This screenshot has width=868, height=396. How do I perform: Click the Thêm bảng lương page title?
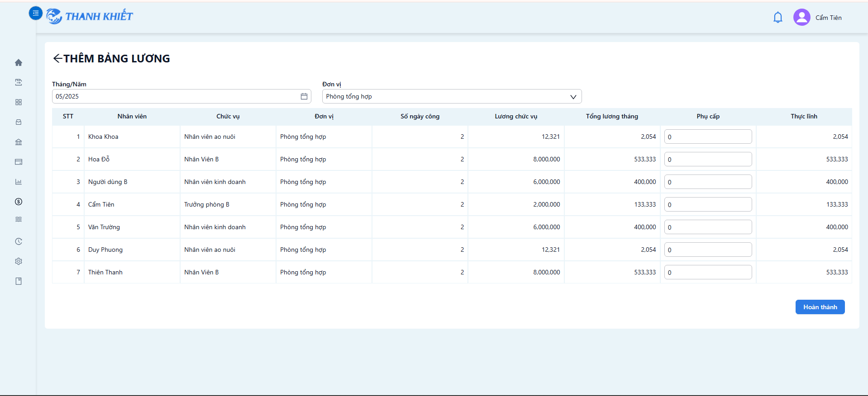(x=116, y=58)
